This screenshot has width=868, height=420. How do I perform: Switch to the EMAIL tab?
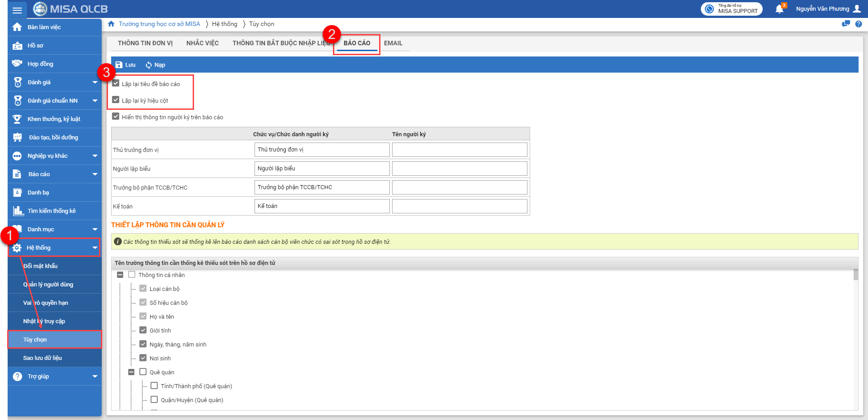pos(393,43)
